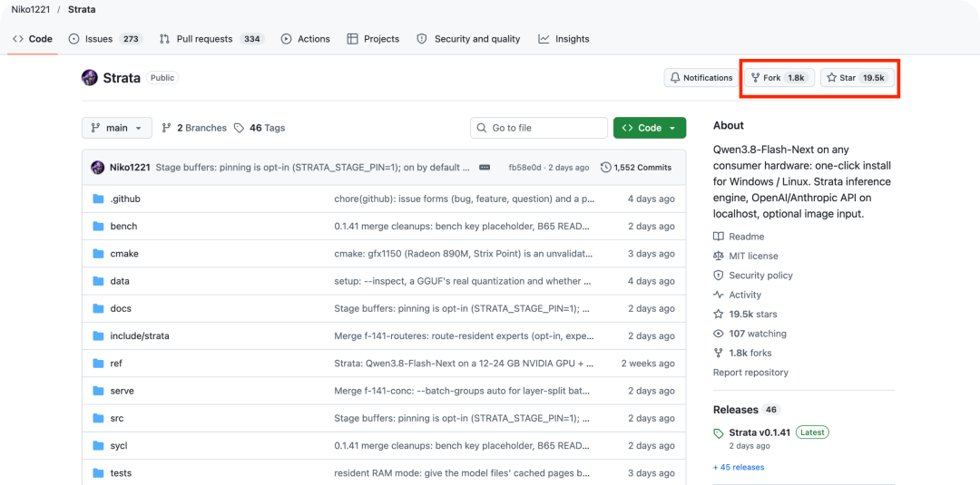Click the bench folder icon

pos(98,226)
